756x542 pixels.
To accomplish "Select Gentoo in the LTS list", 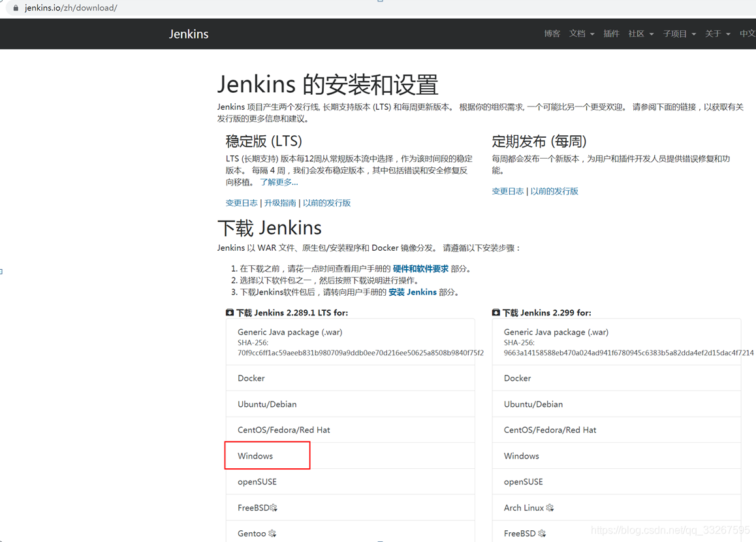I will point(351,532).
